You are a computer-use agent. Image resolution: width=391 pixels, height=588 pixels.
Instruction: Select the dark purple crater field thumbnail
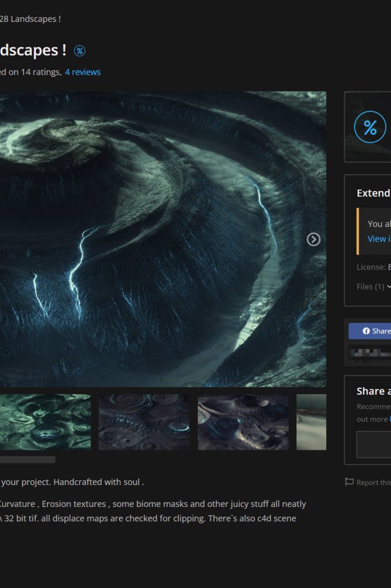144,422
